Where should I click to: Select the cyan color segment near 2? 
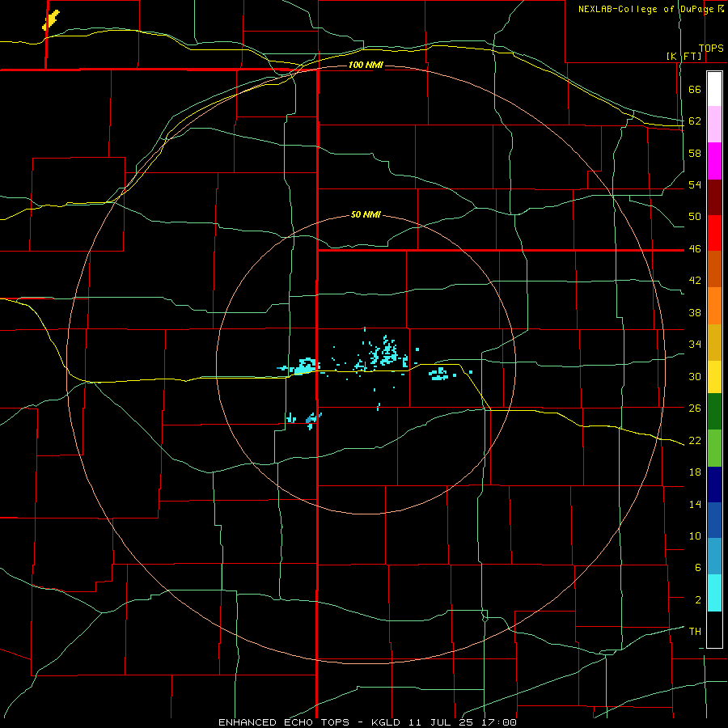coord(714,593)
